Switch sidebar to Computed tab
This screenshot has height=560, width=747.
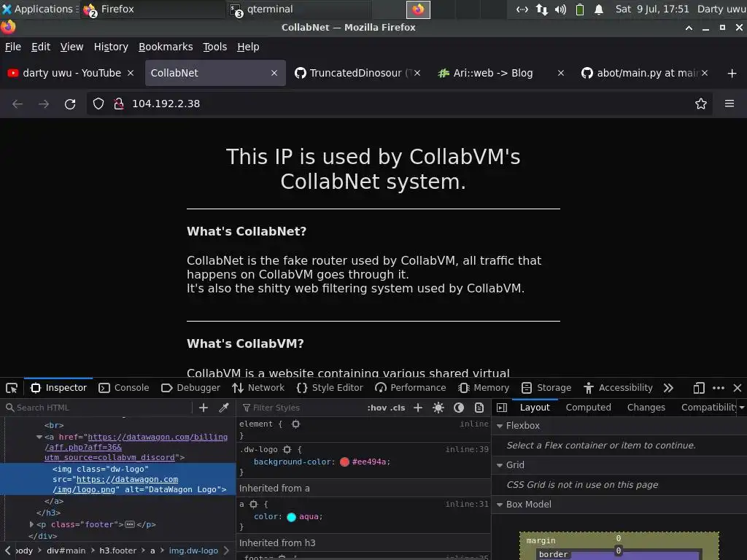click(x=589, y=408)
